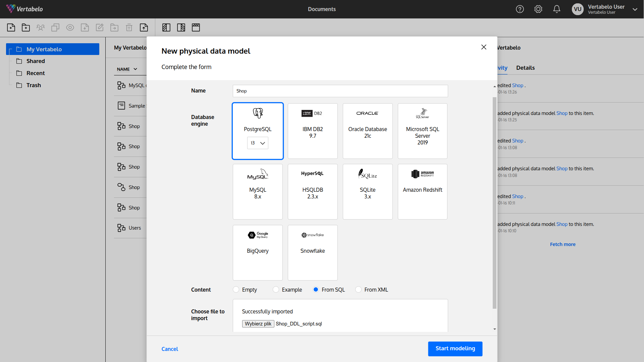Open the notifications bell icon
The height and width of the screenshot is (362, 644).
pyautogui.click(x=556, y=9)
